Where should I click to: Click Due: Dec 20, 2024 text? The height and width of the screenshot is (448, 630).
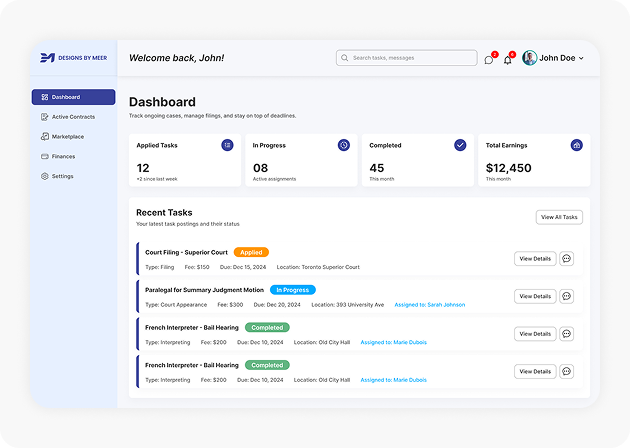[277, 305]
